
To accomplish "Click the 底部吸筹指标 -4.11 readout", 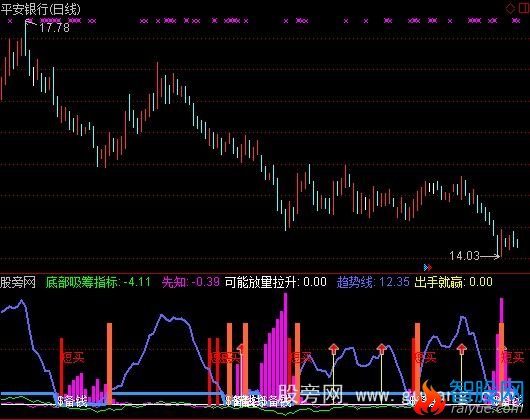I will tap(98, 282).
